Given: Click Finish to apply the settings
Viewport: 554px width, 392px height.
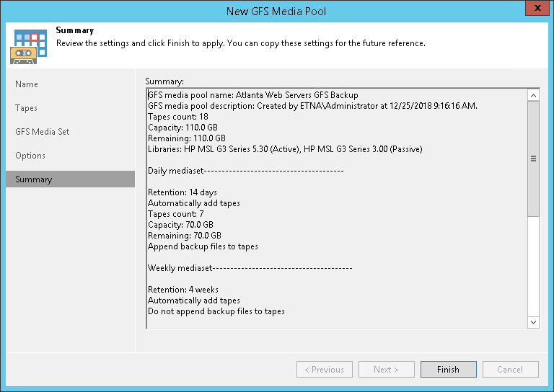Looking at the screenshot, I should click(448, 370).
